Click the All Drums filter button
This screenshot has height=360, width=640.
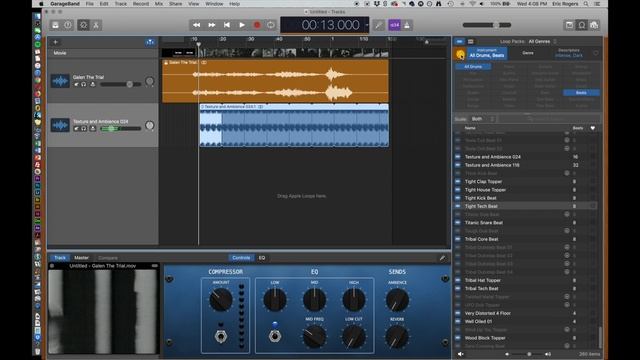pos(473,67)
